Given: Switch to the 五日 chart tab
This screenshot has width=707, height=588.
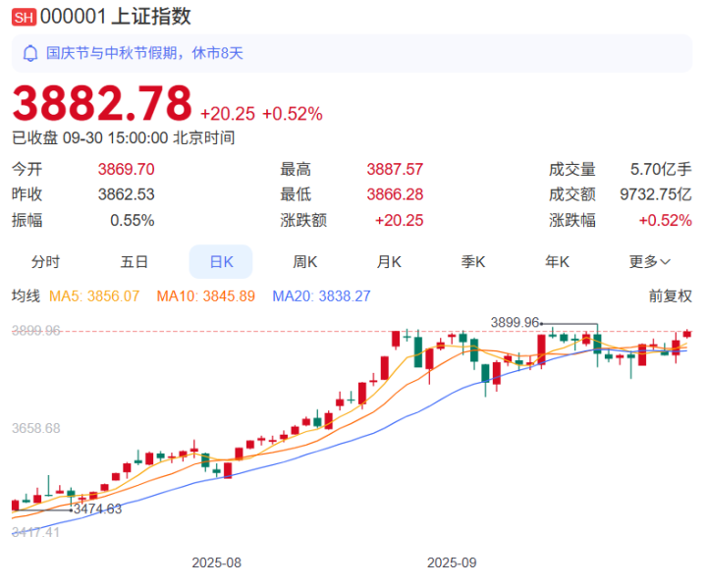Looking at the screenshot, I should [x=134, y=261].
